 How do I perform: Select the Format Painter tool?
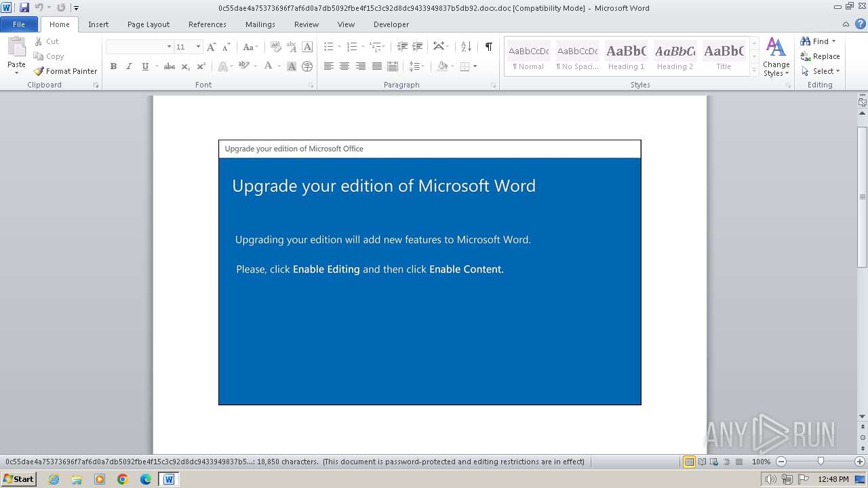pyautogui.click(x=66, y=71)
